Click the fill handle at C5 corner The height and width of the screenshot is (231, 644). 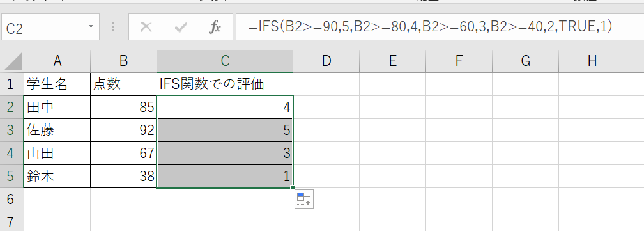click(293, 187)
